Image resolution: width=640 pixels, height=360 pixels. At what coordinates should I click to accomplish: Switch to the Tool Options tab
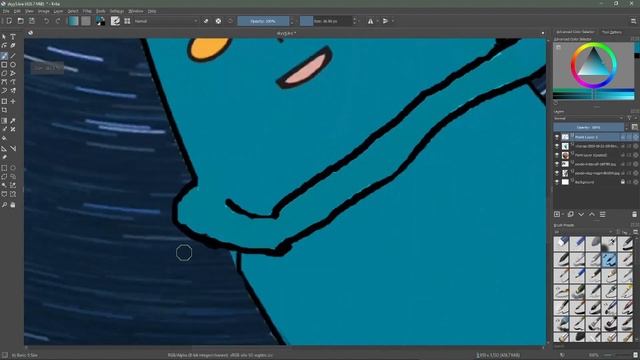(611, 32)
